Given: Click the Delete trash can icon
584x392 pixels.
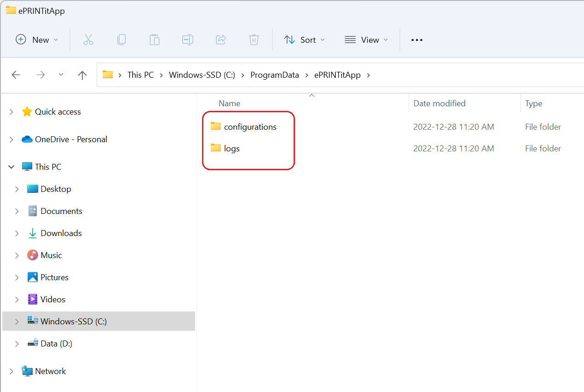Looking at the screenshot, I should coord(254,40).
